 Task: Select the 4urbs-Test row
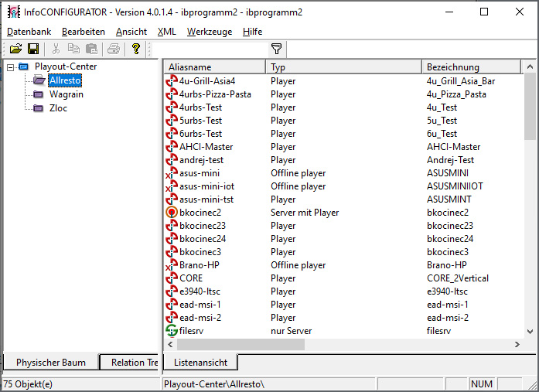(x=344, y=107)
